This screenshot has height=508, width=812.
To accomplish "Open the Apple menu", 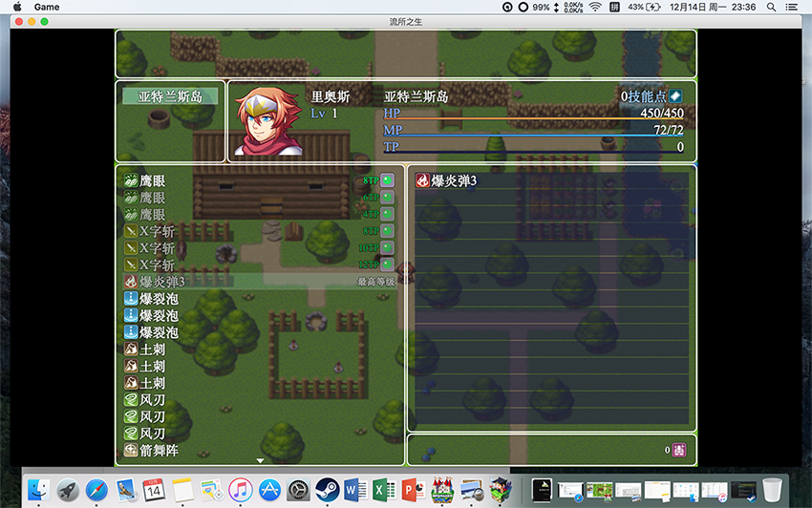I will (x=17, y=7).
